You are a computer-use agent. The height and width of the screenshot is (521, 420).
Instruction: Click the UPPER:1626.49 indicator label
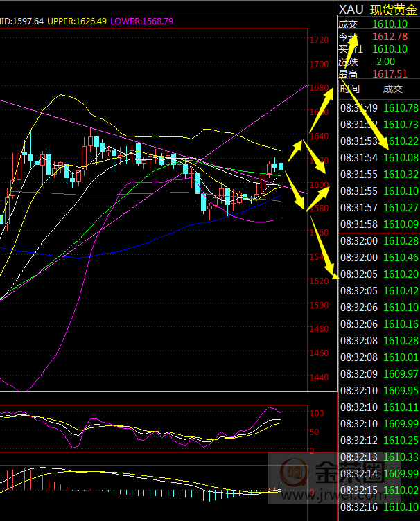click(x=75, y=21)
